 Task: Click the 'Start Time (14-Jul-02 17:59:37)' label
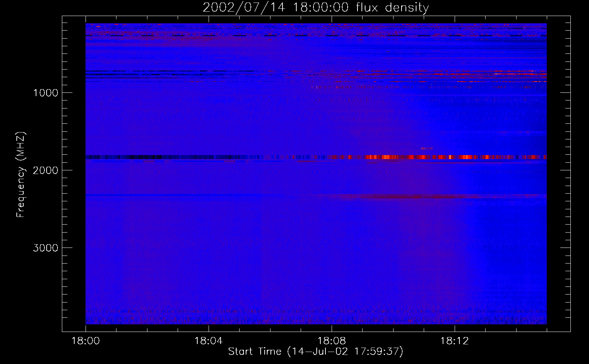316,352
